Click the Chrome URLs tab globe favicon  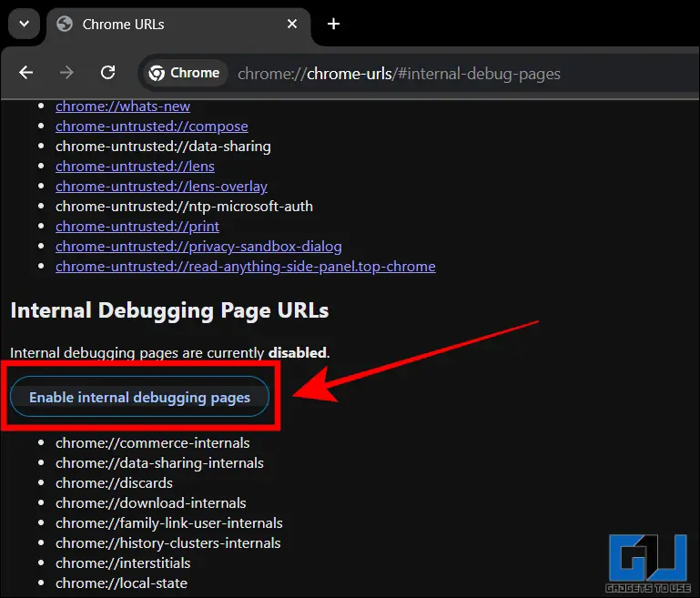(65, 24)
